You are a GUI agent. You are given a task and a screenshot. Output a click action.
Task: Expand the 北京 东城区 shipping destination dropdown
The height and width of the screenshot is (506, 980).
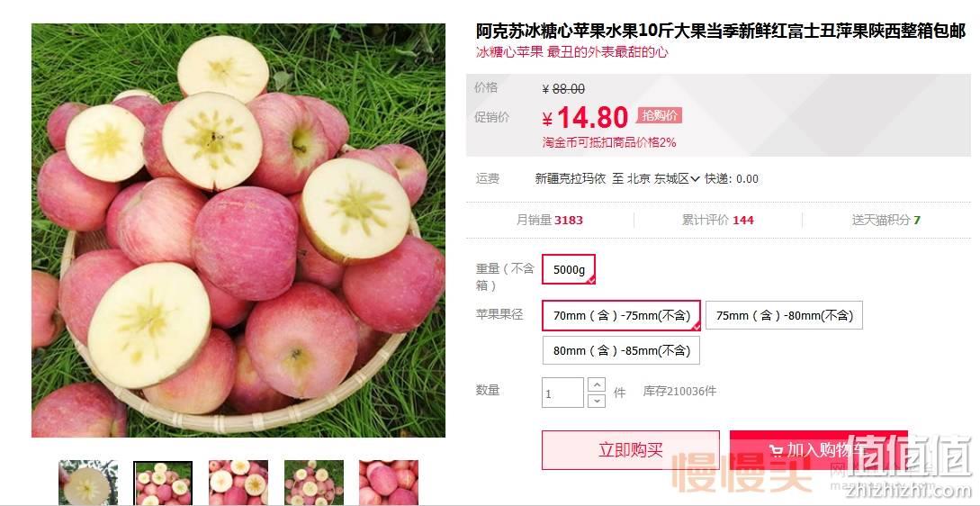tap(663, 179)
